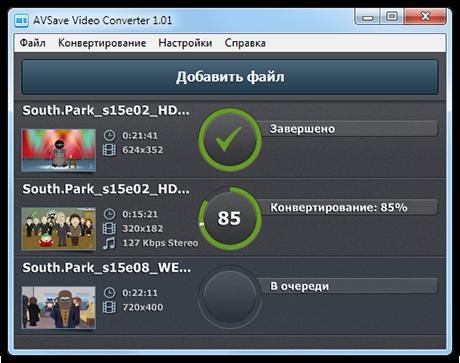Click the 720x400 resolution text
The width and height of the screenshot is (460, 363).
pos(143,307)
